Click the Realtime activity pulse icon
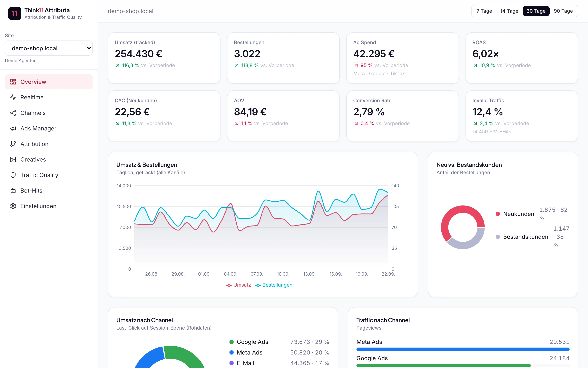This screenshot has height=368, width=588. tap(13, 97)
